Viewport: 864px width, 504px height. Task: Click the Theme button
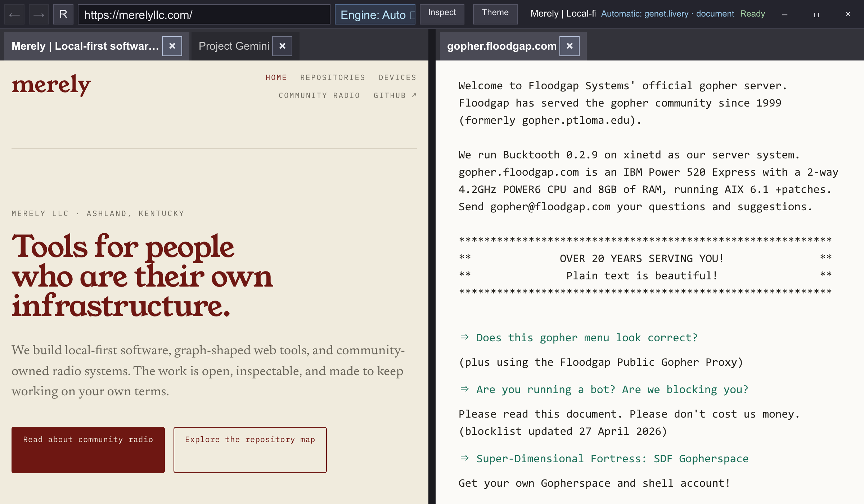coord(495,14)
